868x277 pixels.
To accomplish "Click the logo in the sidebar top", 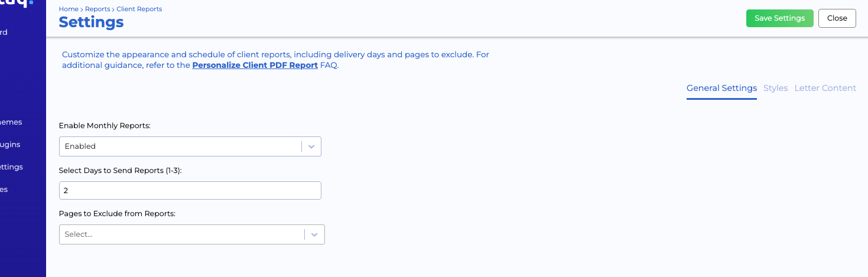I will pyautogui.click(x=18, y=4).
